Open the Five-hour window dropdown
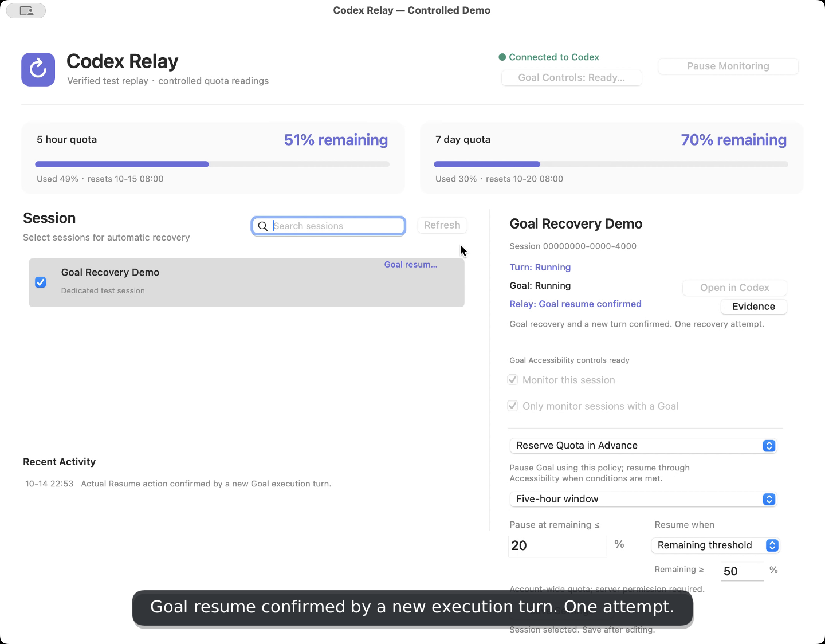Viewport: 825px width, 644px height. click(643, 499)
